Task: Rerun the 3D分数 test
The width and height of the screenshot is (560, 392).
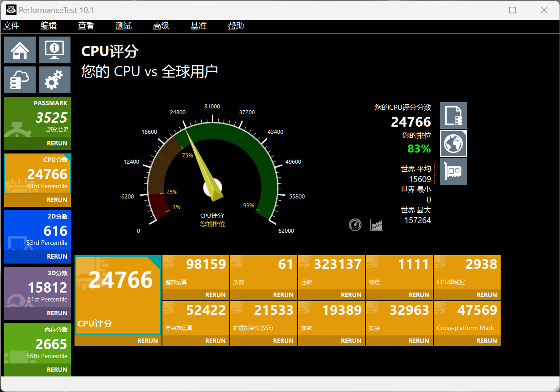Action: 57,314
